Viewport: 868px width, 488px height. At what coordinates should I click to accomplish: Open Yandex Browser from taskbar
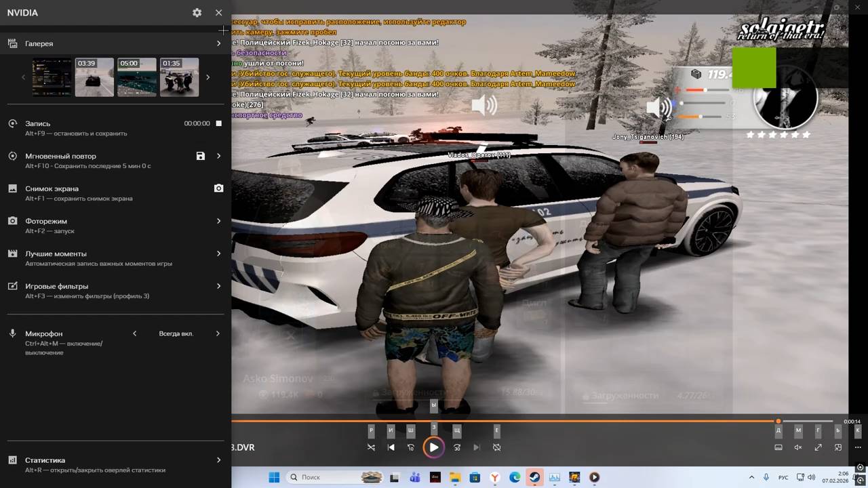pos(495,477)
